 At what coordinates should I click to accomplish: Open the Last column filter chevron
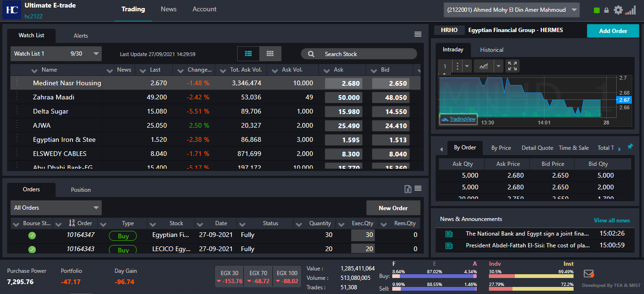point(143,70)
